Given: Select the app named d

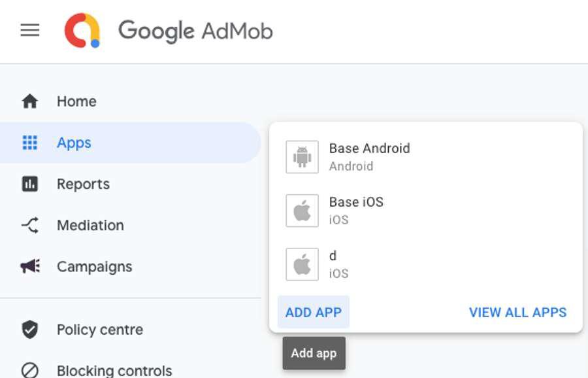Looking at the screenshot, I should click(333, 256).
